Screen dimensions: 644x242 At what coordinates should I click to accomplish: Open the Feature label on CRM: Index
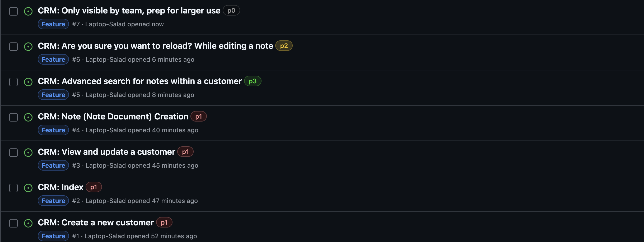53,201
